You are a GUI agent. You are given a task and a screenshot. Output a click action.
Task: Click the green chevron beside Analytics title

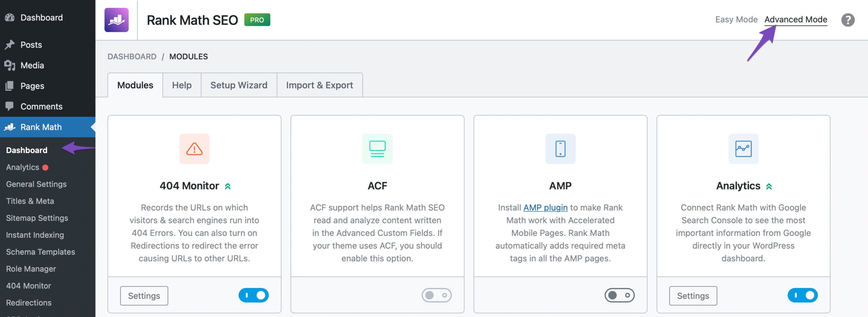[x=769, y=186]
